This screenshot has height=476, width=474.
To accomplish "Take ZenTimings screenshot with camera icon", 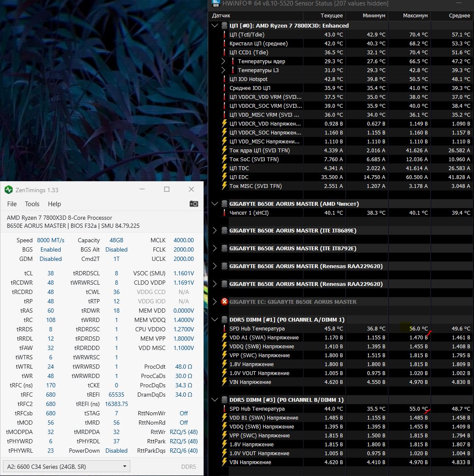I will click(x=194, y=204).
